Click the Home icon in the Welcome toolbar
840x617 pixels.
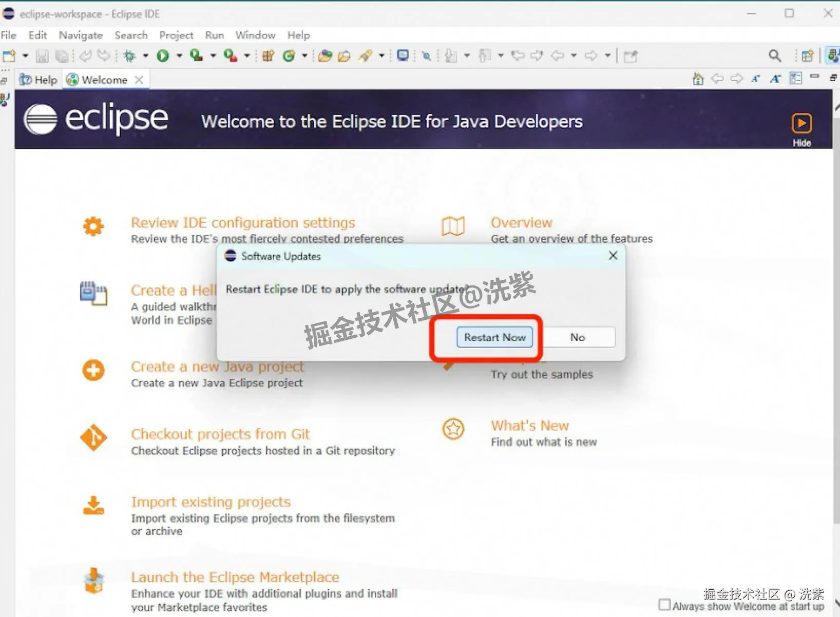pyautogui.click(x=698, y=79)
